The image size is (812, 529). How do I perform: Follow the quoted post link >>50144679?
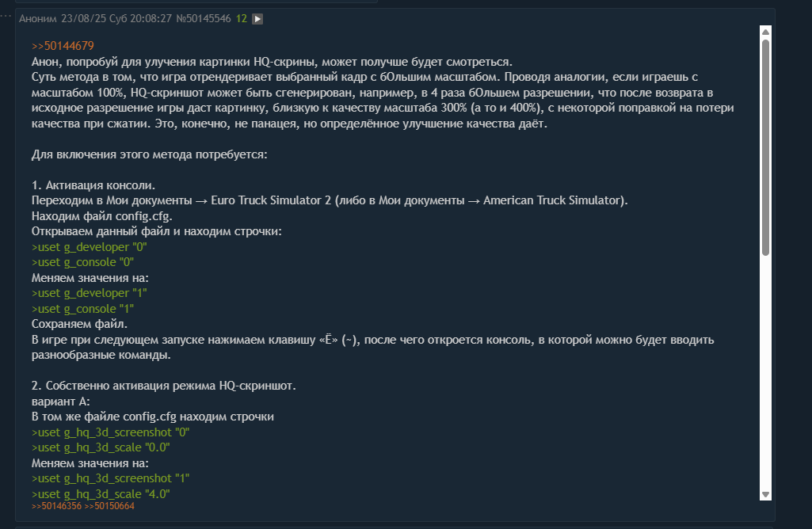[x=63, y=47]
